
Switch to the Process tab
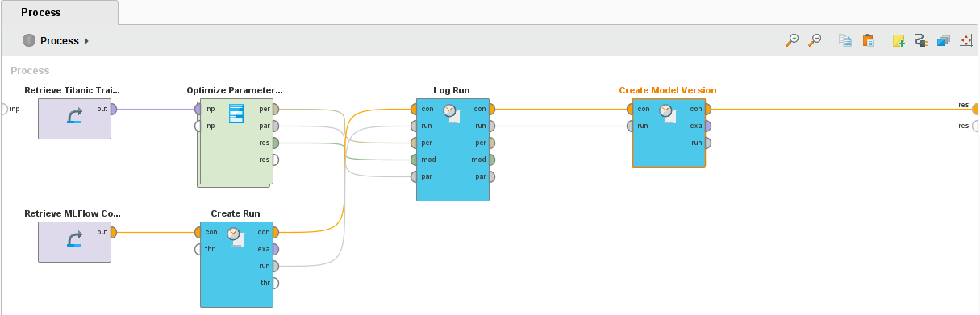41,12
